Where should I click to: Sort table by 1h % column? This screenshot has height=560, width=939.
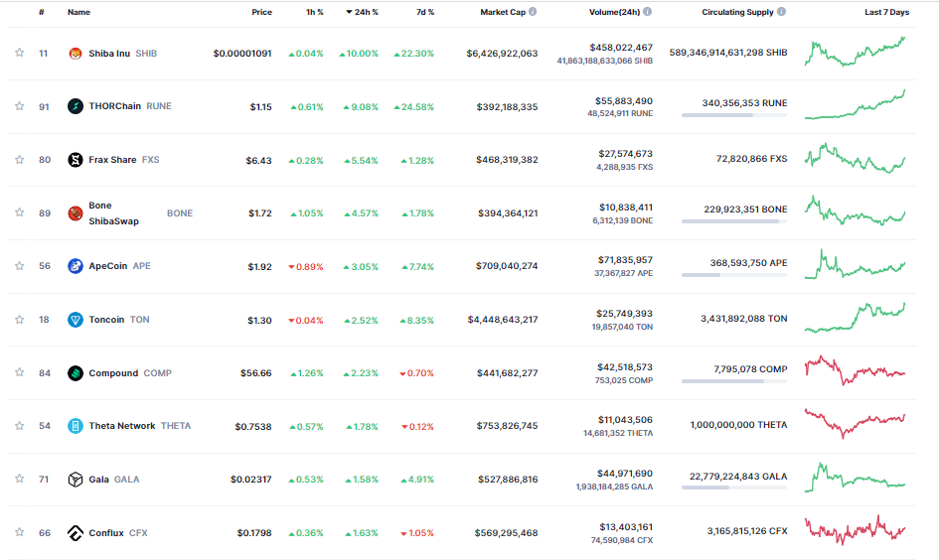click(x=315, y=12)
